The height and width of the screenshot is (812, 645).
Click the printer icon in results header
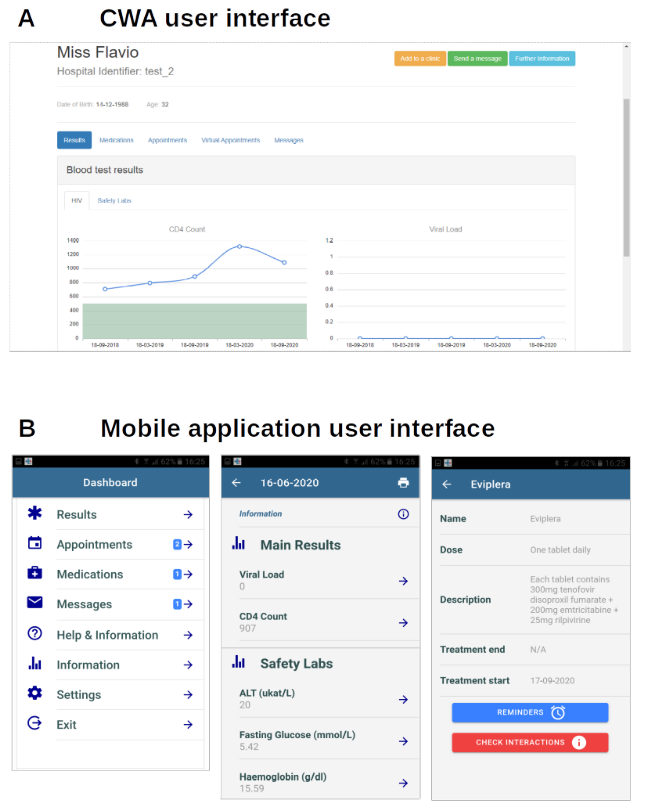click(x=403, y=482)
